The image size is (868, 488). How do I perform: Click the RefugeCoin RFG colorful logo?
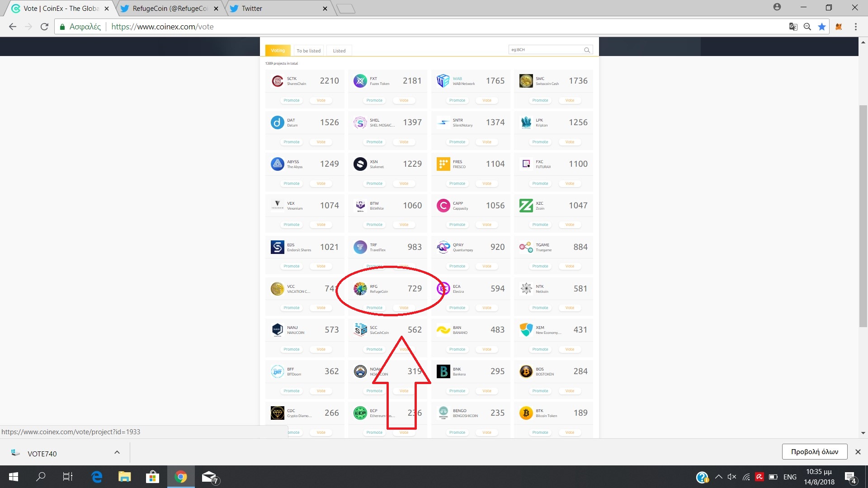click(360, 289)
